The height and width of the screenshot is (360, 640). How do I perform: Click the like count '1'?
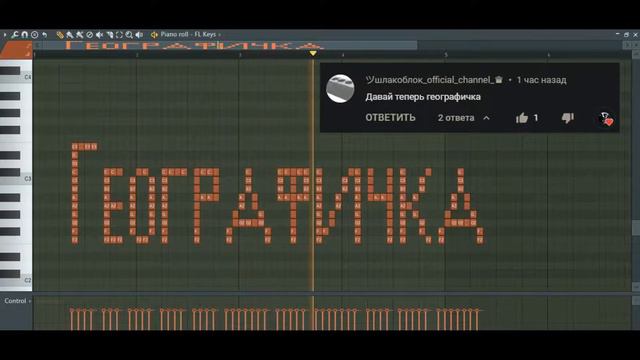536,118
